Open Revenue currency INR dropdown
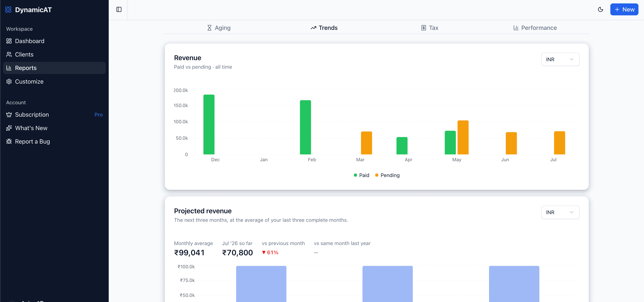 [x=560, y=59]
